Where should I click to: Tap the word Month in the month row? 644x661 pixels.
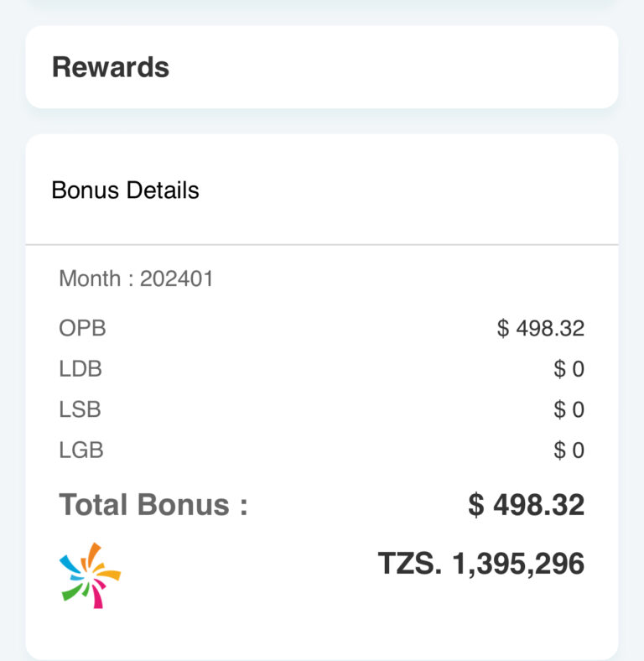tap(91, 278)
